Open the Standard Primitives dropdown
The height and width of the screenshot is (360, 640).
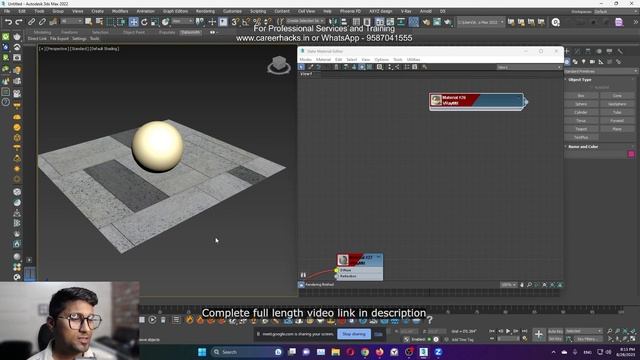(601, 71)
